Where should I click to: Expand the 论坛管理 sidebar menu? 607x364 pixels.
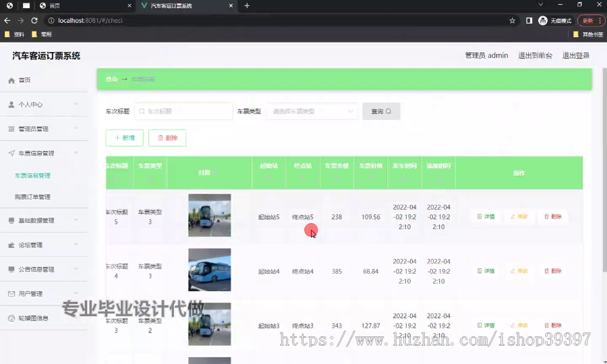[76, 244]
